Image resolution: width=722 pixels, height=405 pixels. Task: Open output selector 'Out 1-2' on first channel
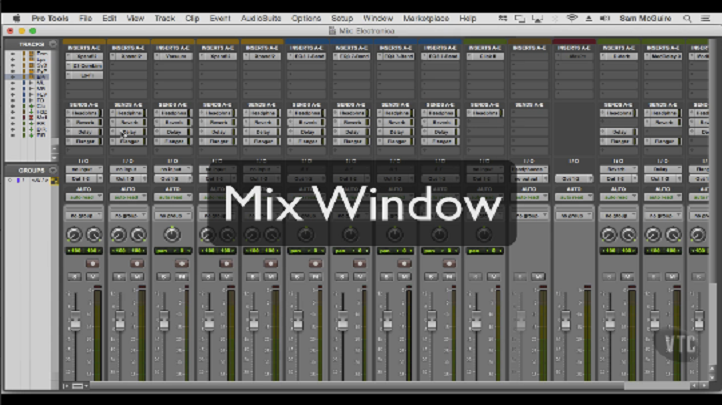pos(84,179)
